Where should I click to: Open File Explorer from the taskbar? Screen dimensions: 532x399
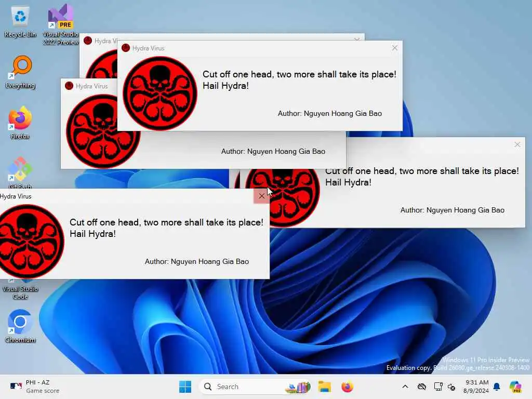pos(324,387)
